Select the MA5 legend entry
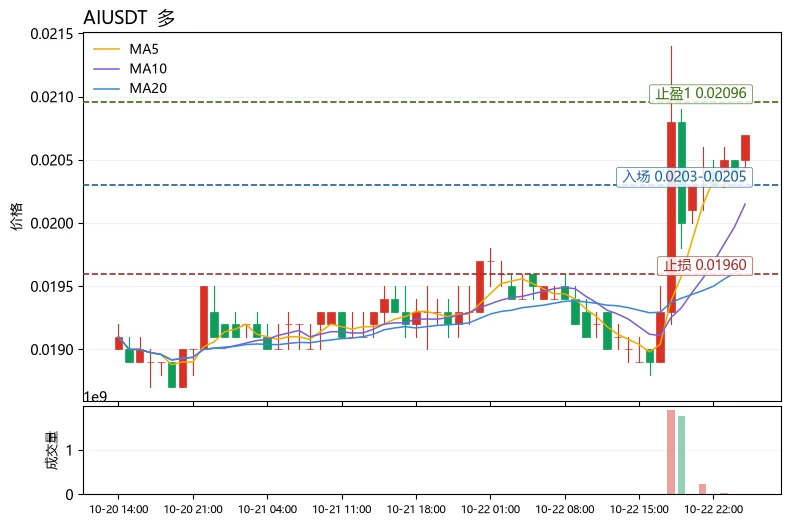 [126, 49]
